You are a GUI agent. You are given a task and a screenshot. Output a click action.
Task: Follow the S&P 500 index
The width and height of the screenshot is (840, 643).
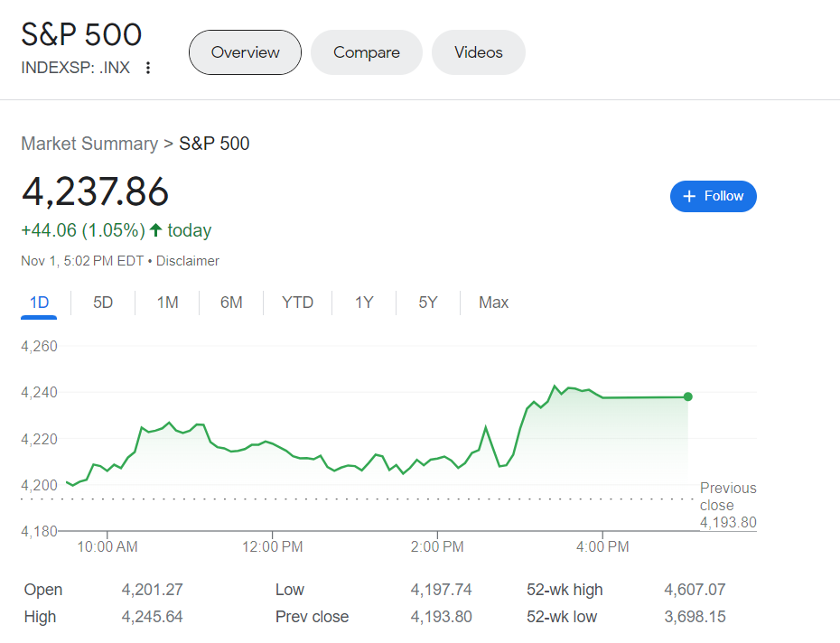click(713, 196)
